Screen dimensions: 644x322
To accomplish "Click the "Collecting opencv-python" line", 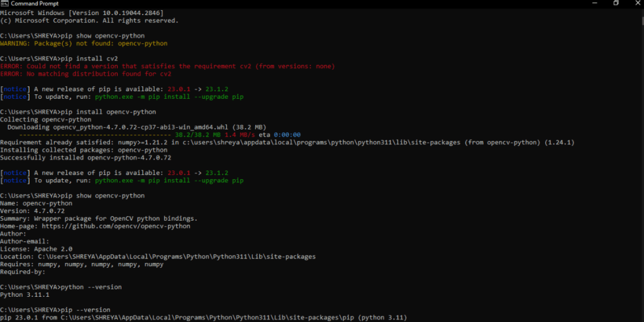I will [45, 119].
